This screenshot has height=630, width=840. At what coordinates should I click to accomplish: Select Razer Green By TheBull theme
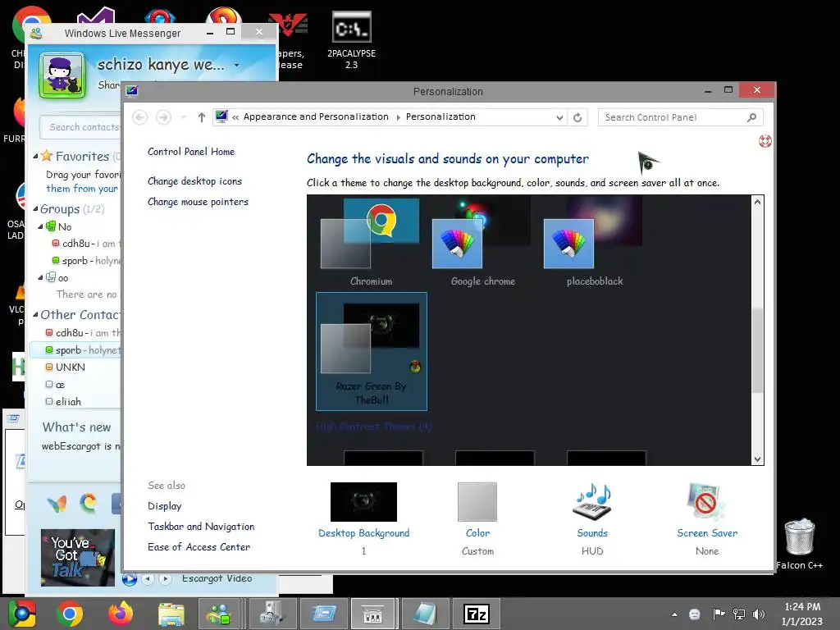[372, 351]
